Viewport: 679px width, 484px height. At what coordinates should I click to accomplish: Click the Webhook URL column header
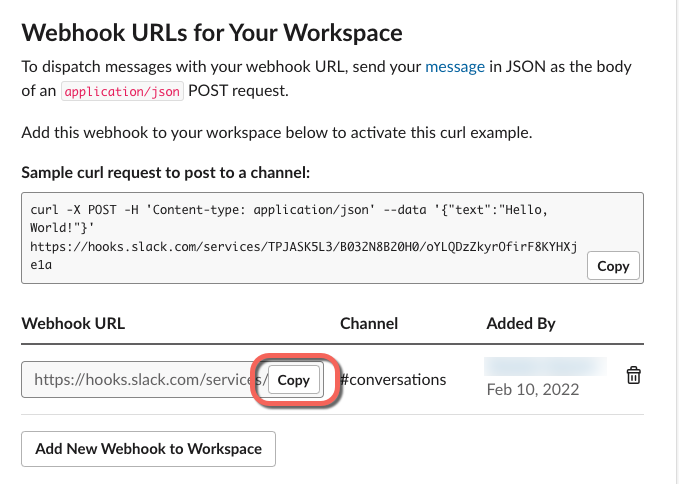[x=73, y=323]
